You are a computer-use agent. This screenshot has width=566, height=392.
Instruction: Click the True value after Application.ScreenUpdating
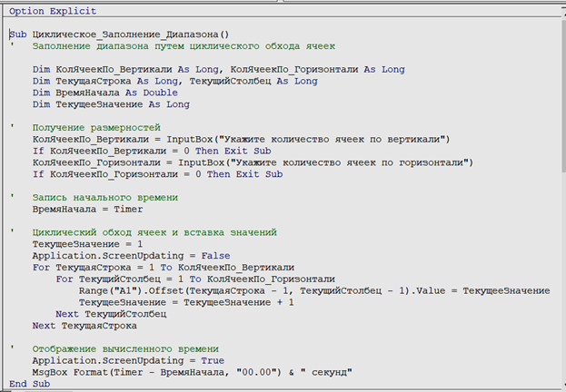213,360
